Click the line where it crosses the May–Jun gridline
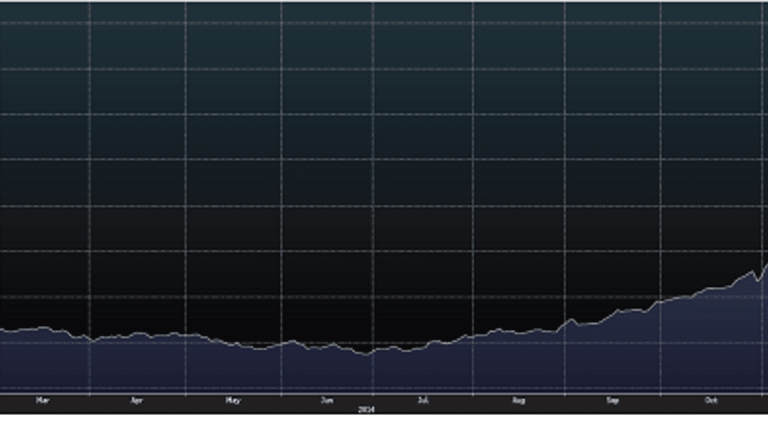The width and height of the screenshot is (768, 432). coord(281,343)
